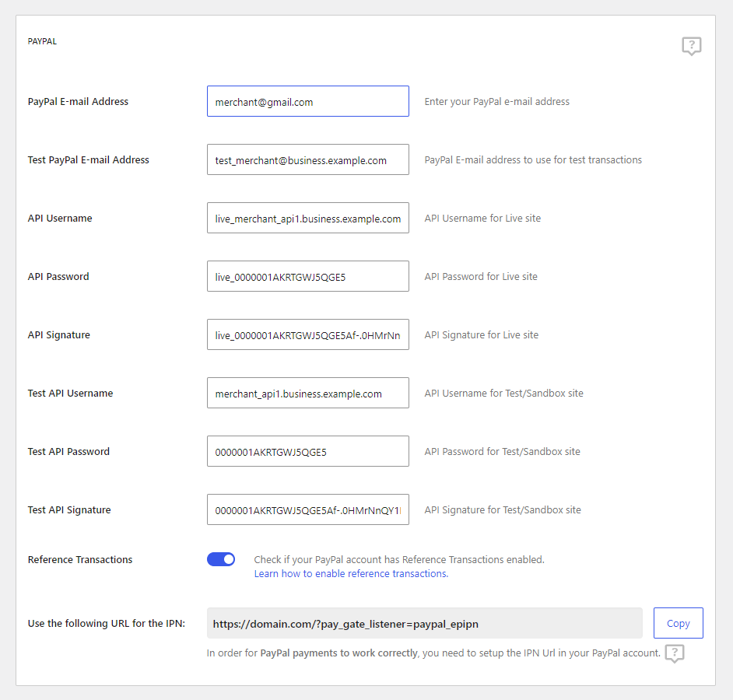Screen dimensions: 733x700
Task: Select the 'API Signature' label
Action: (59, 335)
